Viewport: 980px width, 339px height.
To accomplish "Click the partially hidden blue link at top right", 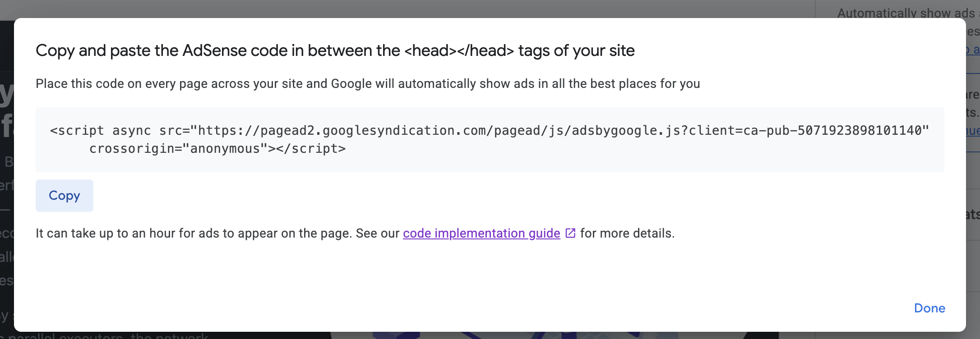I will click(x=973, y=50).
